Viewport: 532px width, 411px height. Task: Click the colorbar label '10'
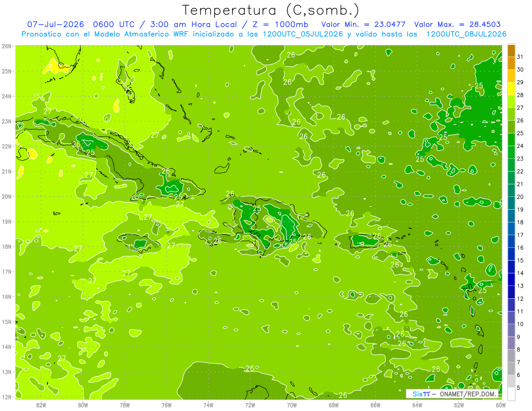tap(520, 324)
